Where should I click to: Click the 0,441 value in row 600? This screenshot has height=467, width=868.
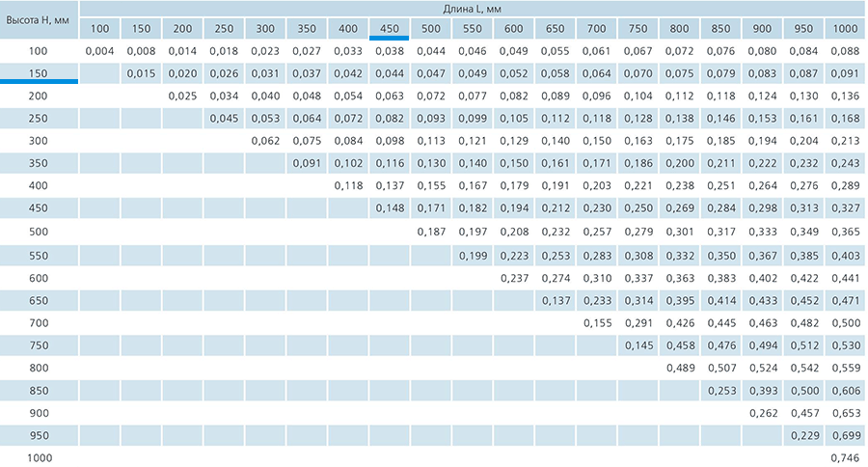845,278
